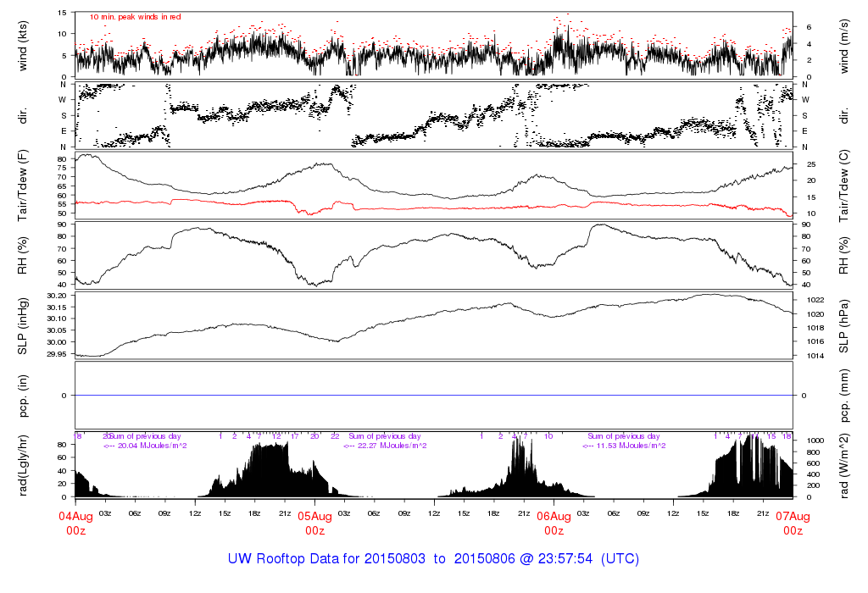Click the 05Aug 00z date marker
The height and width of the screenshot is (593, 868).
314,523
